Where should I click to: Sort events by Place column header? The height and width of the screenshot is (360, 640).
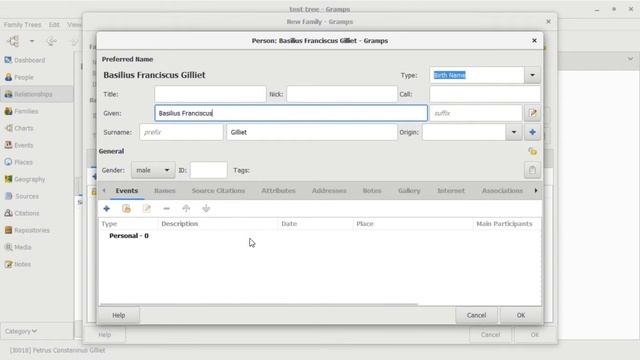click(413, 224)
